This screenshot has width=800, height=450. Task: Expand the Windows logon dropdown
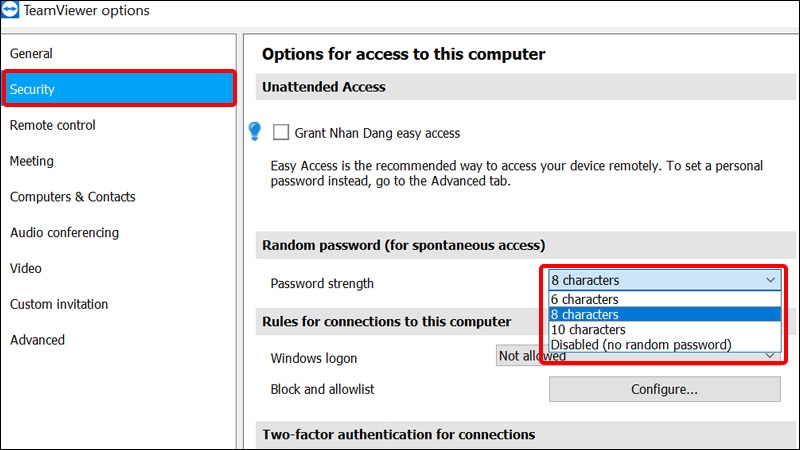tap(768, 356)
